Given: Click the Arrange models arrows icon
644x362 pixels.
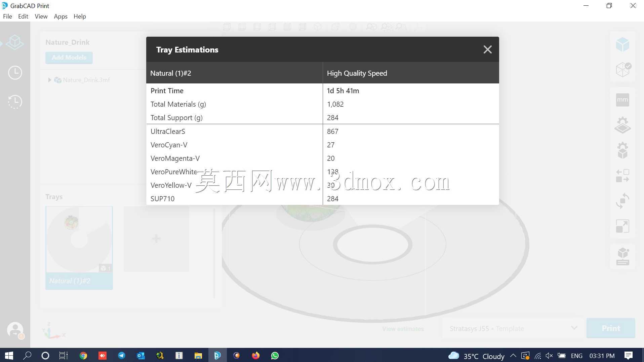Looking at the screenshot, I should [622, 176].
